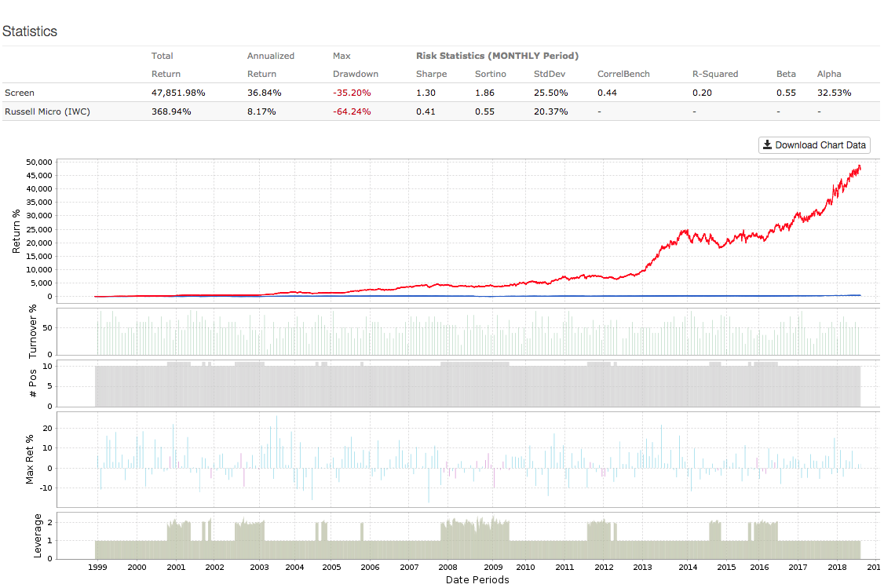Click Screen CorrelBench value 0.44

click(x=607, y=93)
